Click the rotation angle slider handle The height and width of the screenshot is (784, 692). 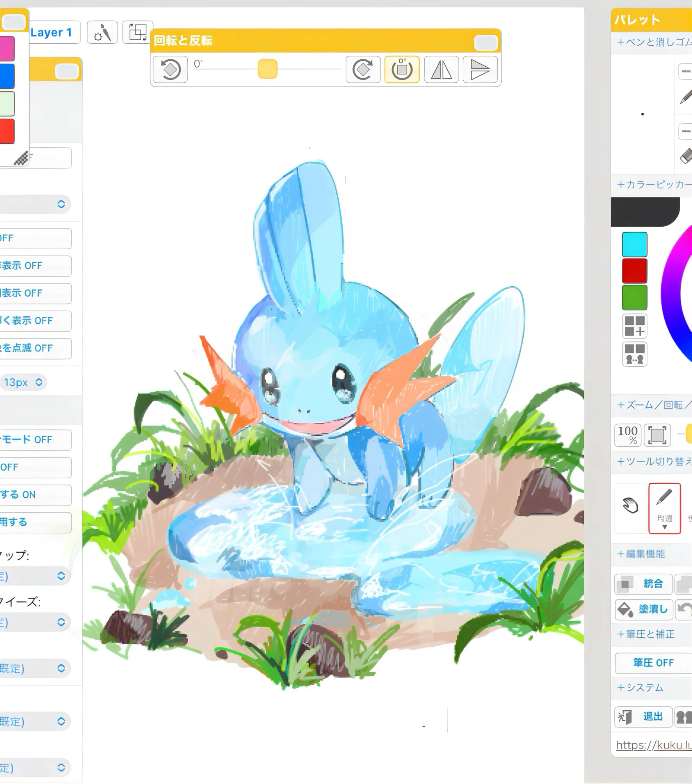(x=268, y=69)
